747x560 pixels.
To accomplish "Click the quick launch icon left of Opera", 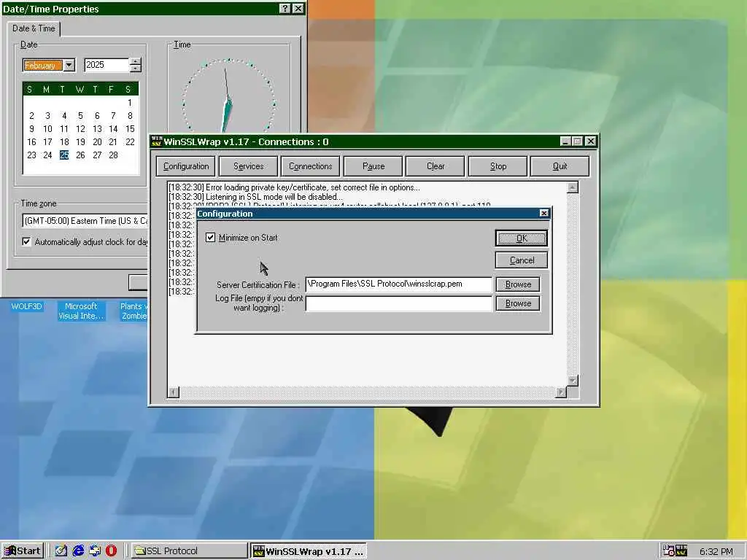I will click(x=95, y=551).
